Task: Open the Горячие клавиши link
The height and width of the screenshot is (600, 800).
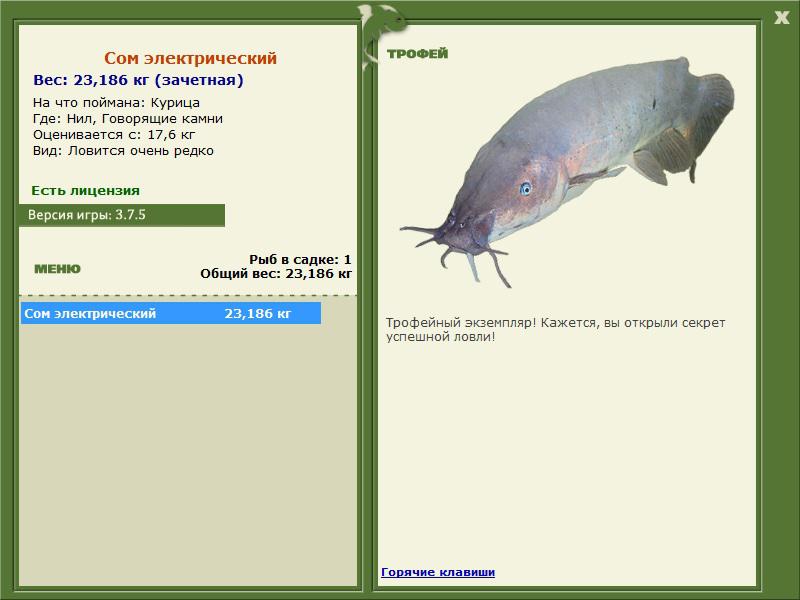Action: click(x=438, y=572)
